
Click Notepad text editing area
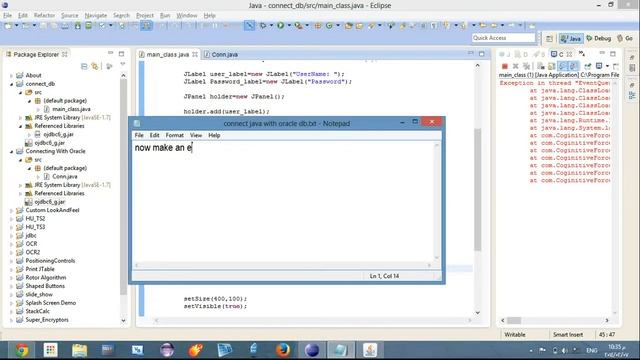coord(284,202)
